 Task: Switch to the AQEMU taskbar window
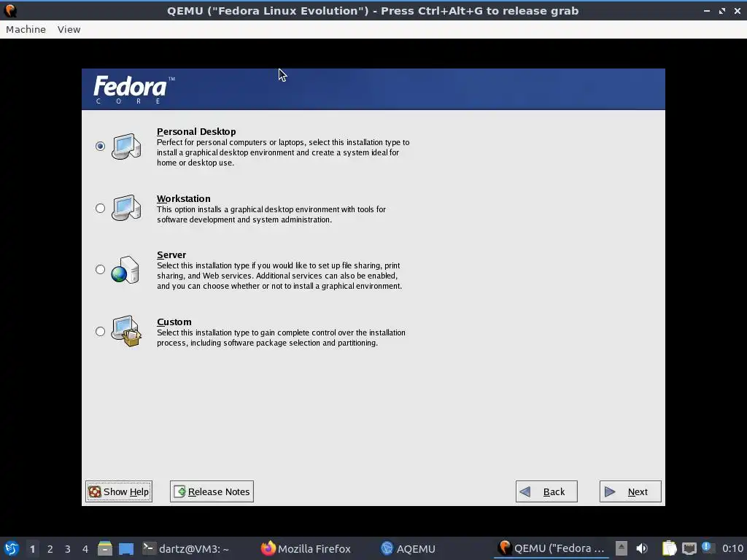point(409,548)
